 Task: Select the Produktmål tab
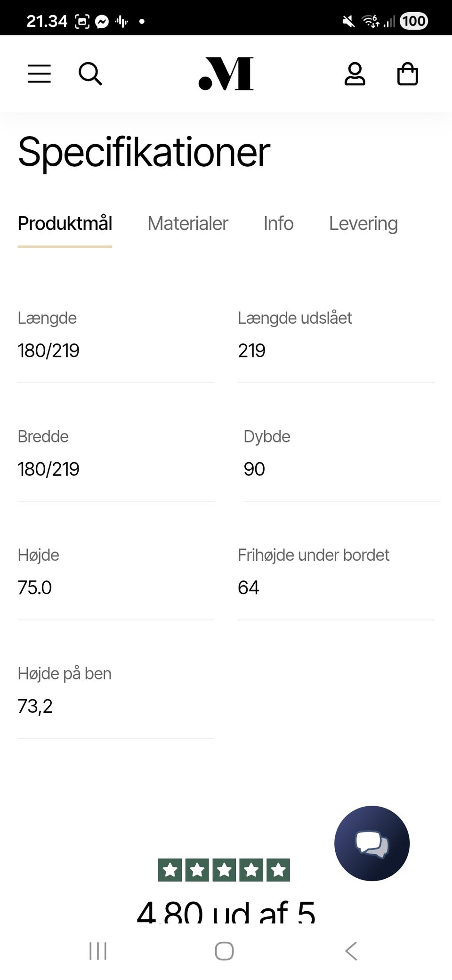click(65, 223)
